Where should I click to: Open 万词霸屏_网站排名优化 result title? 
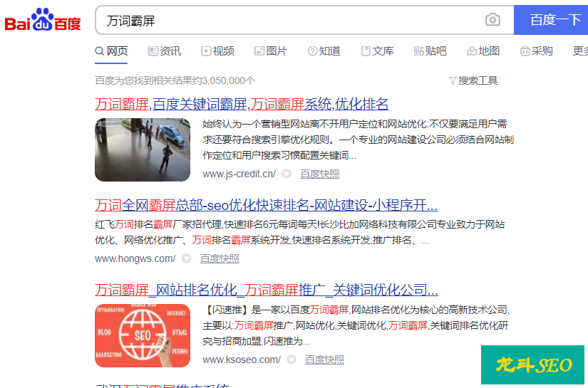(x=267, y=290)
